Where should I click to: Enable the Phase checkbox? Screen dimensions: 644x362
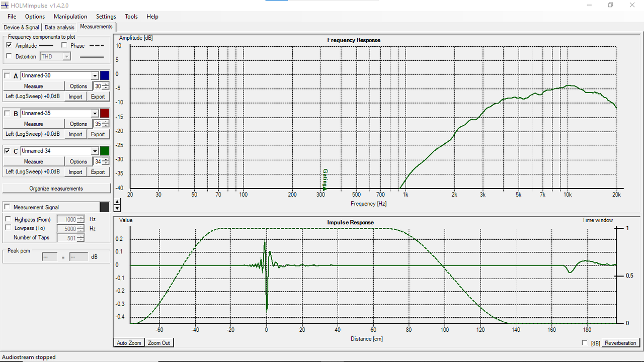click(64, 45)
